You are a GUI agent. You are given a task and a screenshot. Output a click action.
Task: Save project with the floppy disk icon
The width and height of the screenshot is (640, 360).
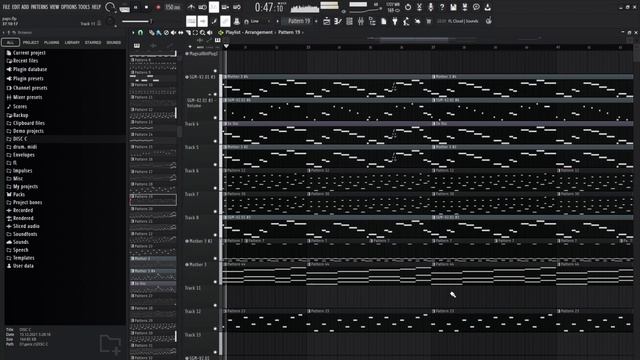pos(453,7)
